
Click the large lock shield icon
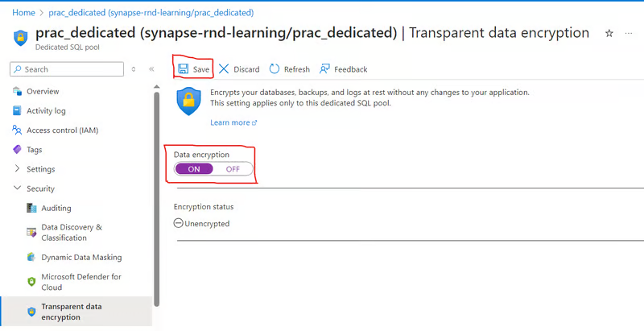pos(189,101)
